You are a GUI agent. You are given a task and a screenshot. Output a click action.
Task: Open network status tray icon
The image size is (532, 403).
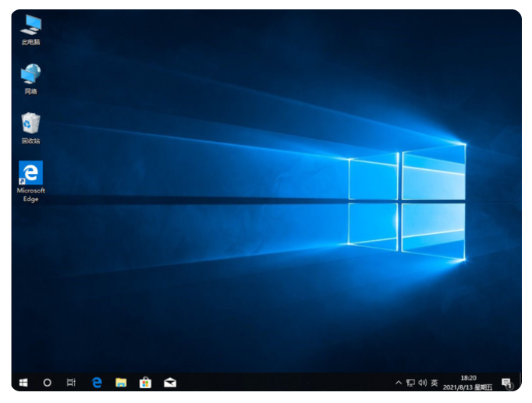pos(410,383)
